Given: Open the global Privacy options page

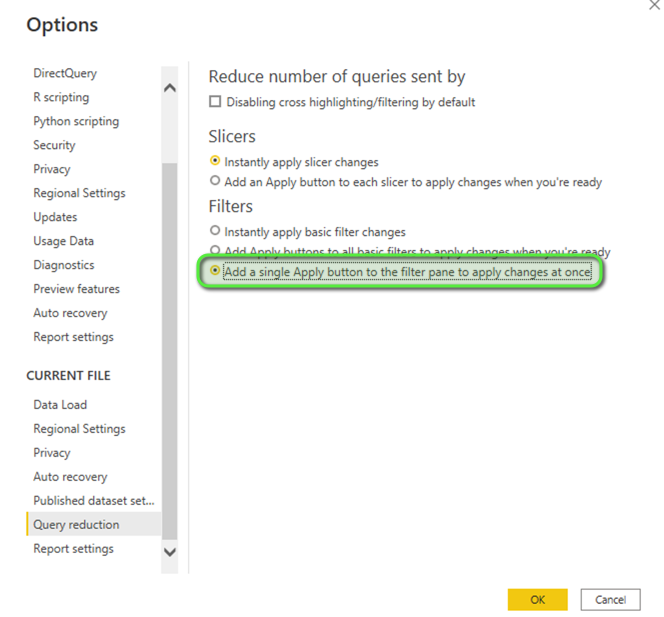Looking at the screenshot, I should 52,169.
